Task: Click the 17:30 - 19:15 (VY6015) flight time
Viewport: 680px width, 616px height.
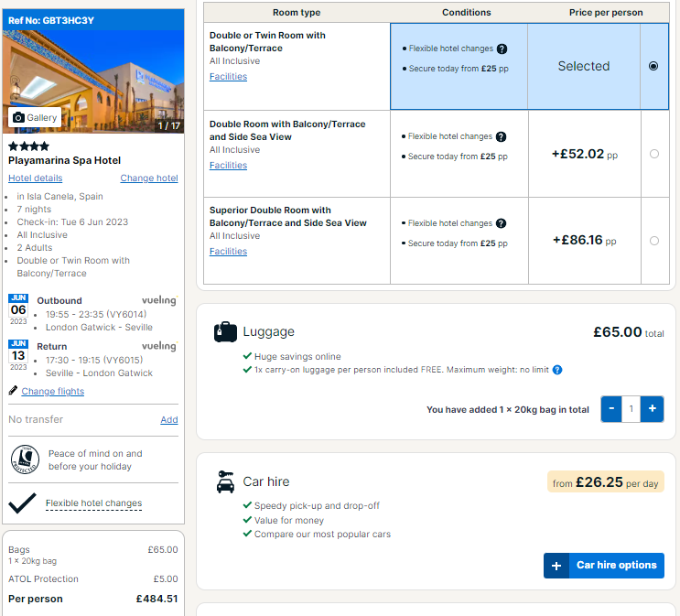Action: 94,360
